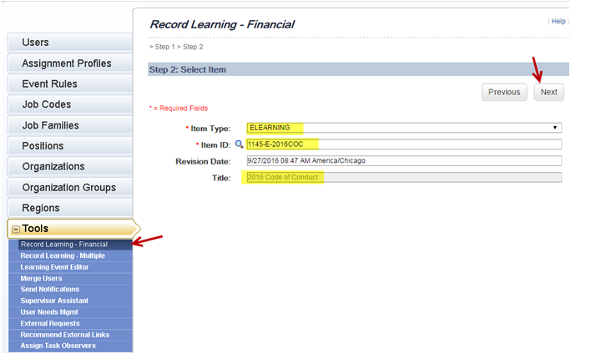The height and width of the screenshot is (364, 596).
Task: Open User Needs Mgmt tool
Action: tap(70, 312)
